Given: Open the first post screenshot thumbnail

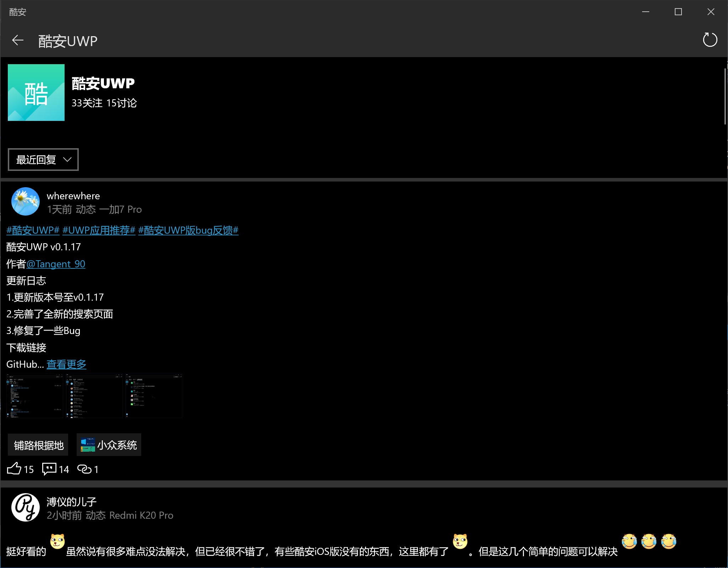Looking at the screenshot, I should pos(35,396).
